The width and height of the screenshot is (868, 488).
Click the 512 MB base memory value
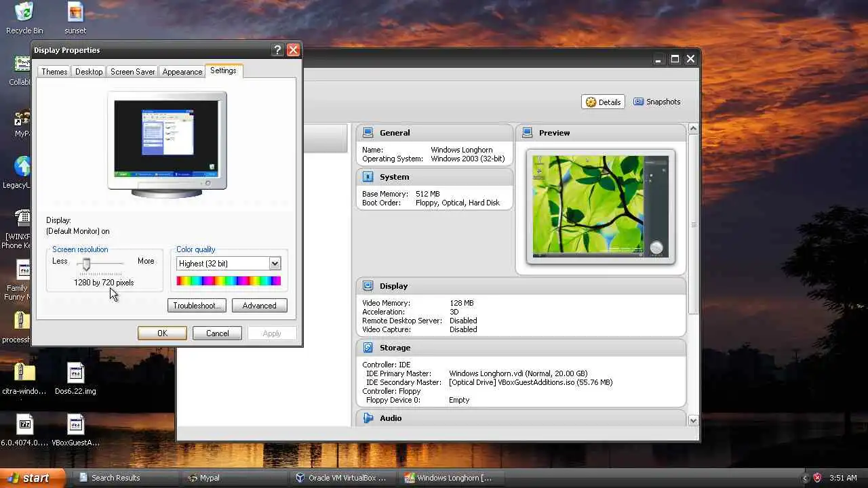[427, 194]
